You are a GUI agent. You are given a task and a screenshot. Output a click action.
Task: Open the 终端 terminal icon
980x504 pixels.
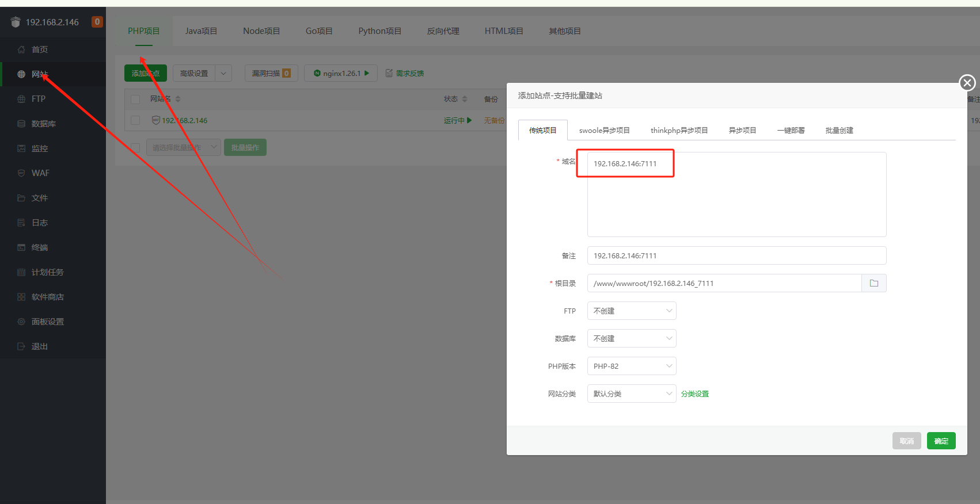tap(21, 247)
